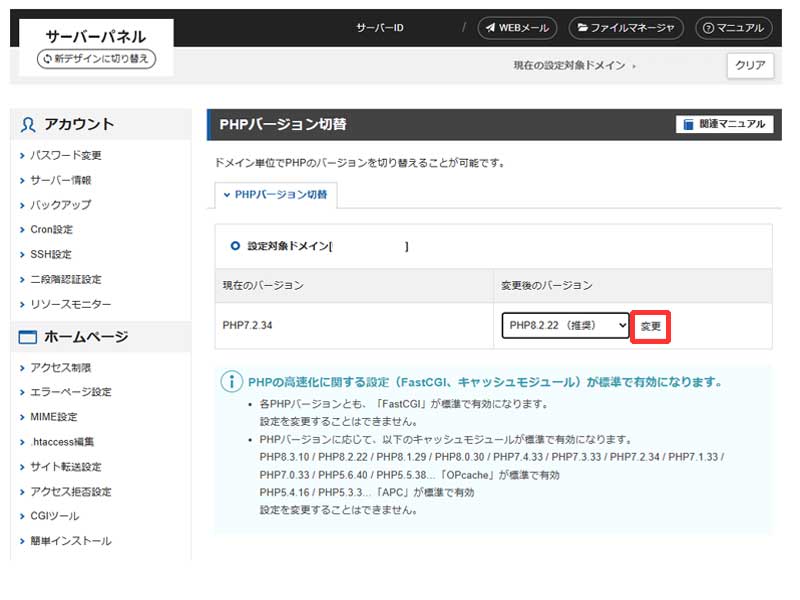The height and width of the screenshot is (600, 800).
Task: Click the クリア button
Action: click(750, 65)
